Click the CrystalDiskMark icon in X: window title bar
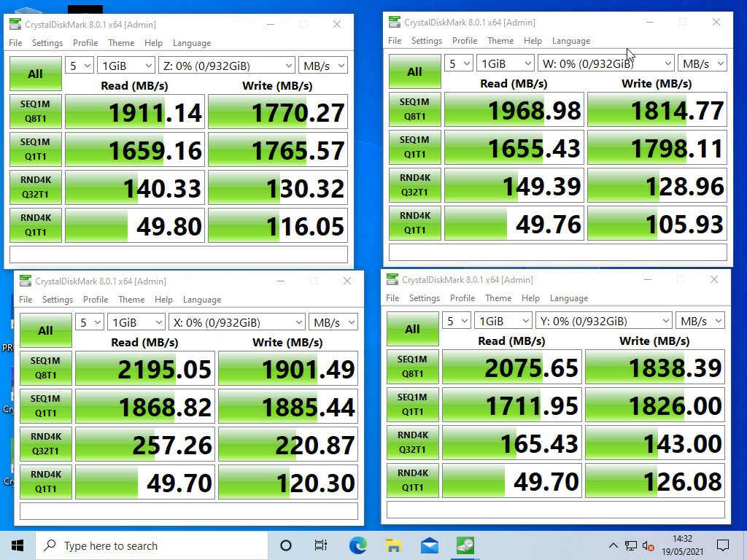Screen dimensions: 747x560 click(26, 281)
